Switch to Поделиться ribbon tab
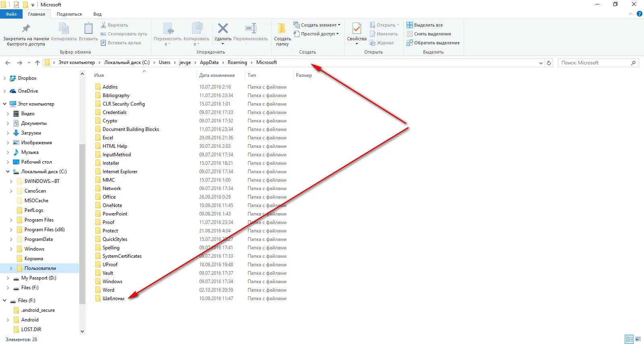This screenshot has height=344, width=644. pyautogui.click(x=69, y=14)
